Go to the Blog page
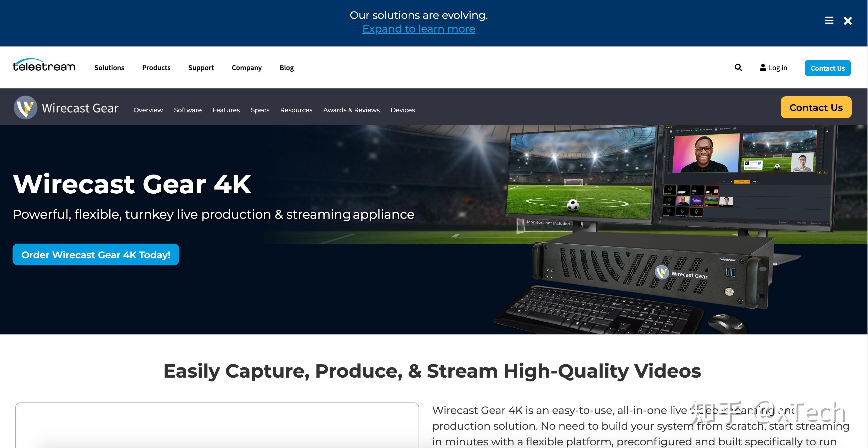868x448 pixels. point(286,68)
